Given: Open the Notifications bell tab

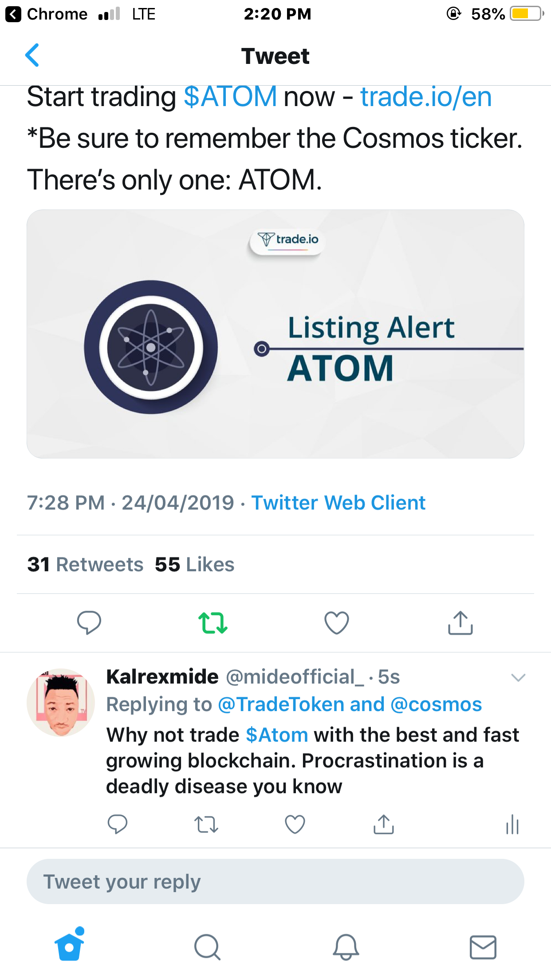Looking at the screenshot, I should click(346, 947).
